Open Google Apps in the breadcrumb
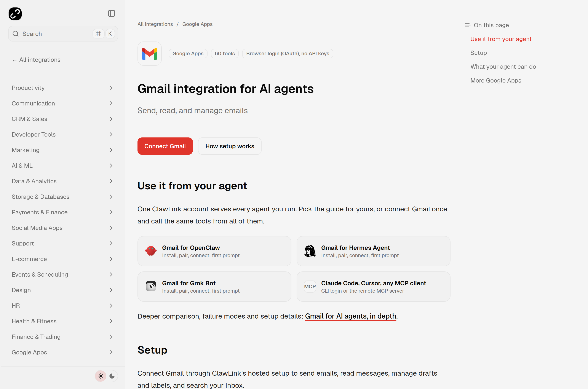The height and width of the screenshot is (389, 588). [x=197, y=24]
